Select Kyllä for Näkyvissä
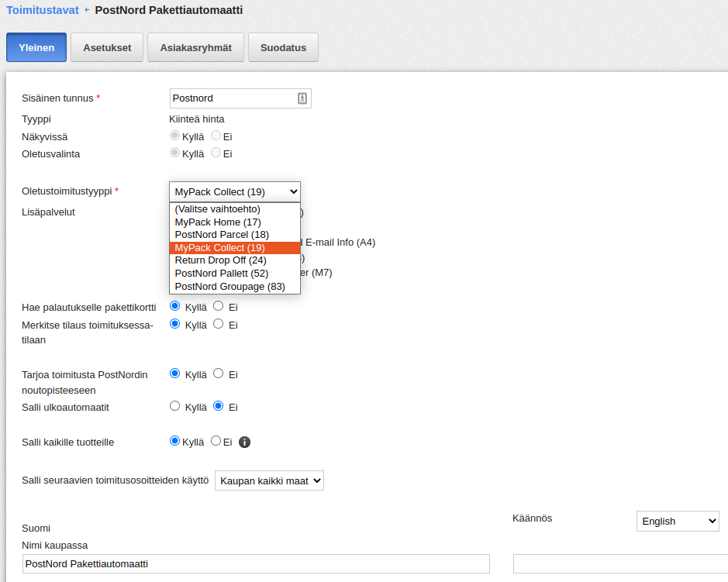The width and height of the screenshot is (728, 582). click(x=174, y=136)
